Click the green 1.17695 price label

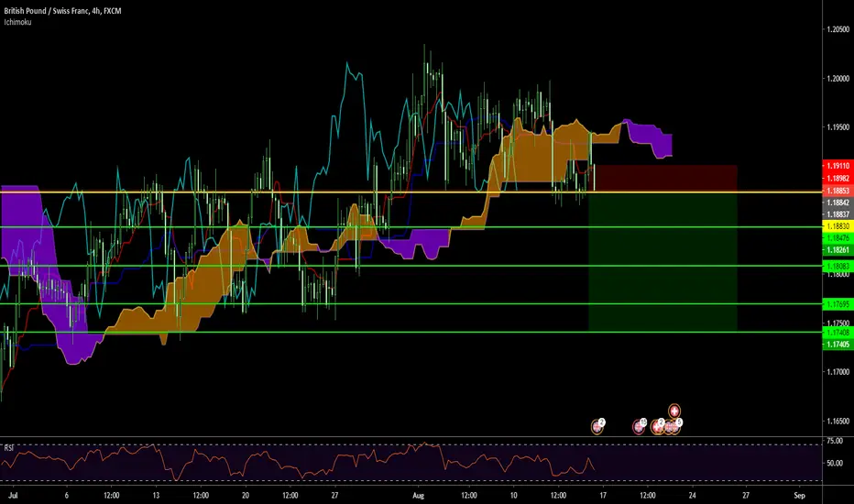pyautogui.click(x=838, y=304)
